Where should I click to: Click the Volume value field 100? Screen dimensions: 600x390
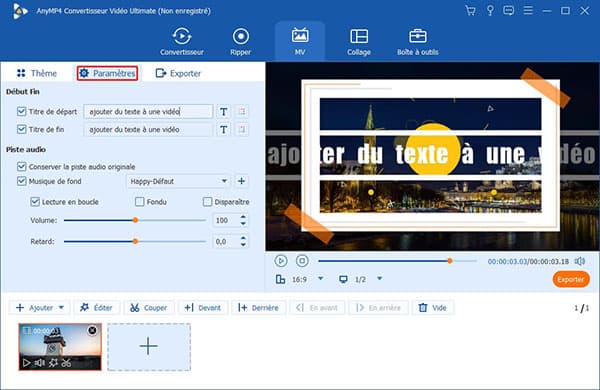click(x=226, y=220)
